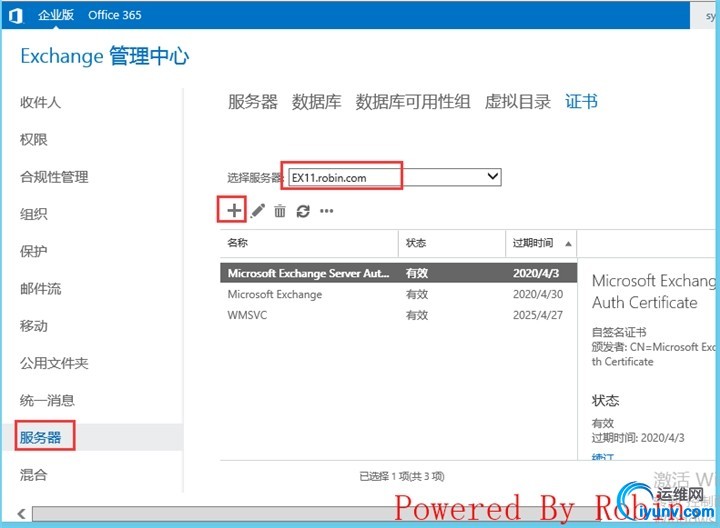Open 保护 in the left navigation
This screenshot has width=720, height=528.
tap(34, 251)
